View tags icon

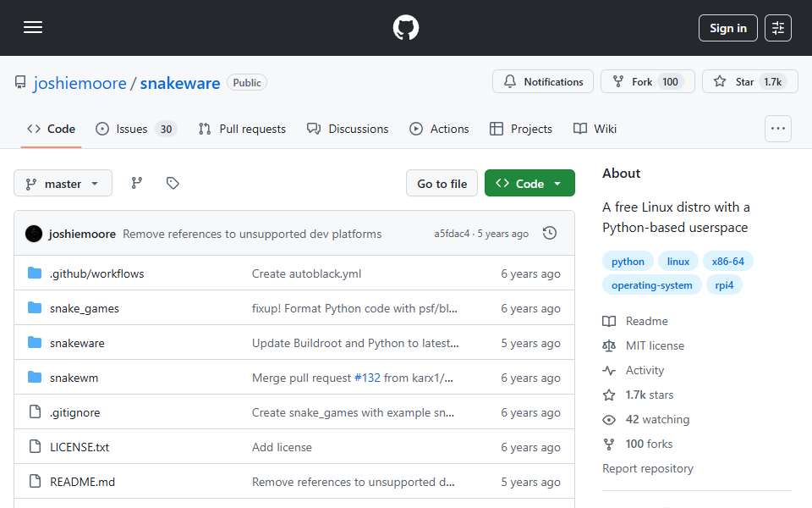(x=173, y=183)
